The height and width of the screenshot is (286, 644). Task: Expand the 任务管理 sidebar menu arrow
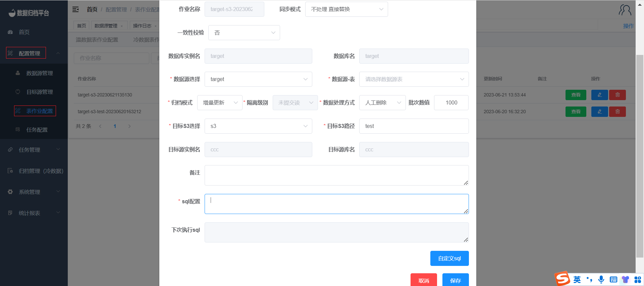click(x=58, y=149)
